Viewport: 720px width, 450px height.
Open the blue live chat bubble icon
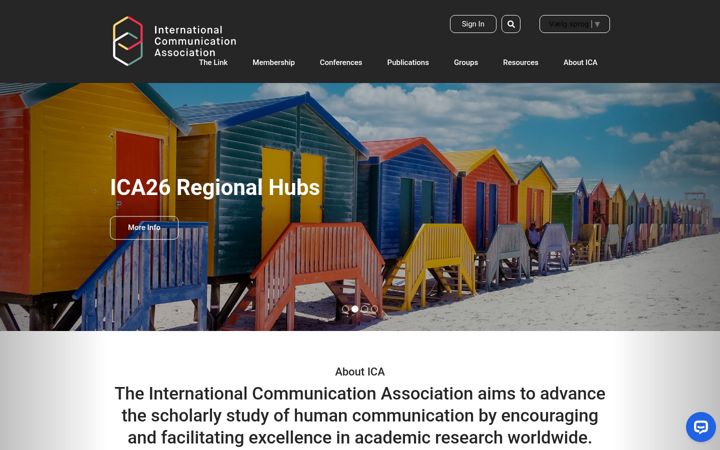pos(701,427)
